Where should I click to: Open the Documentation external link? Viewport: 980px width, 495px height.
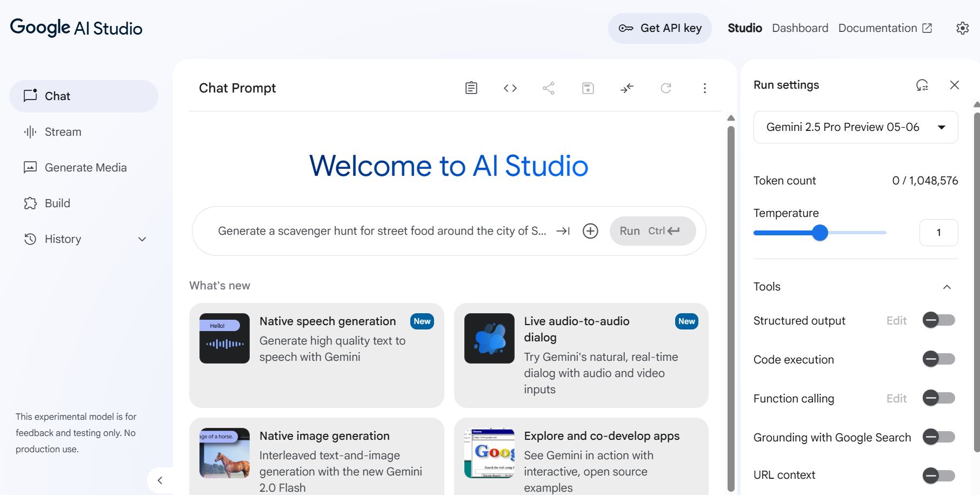(x=885, y=28)
